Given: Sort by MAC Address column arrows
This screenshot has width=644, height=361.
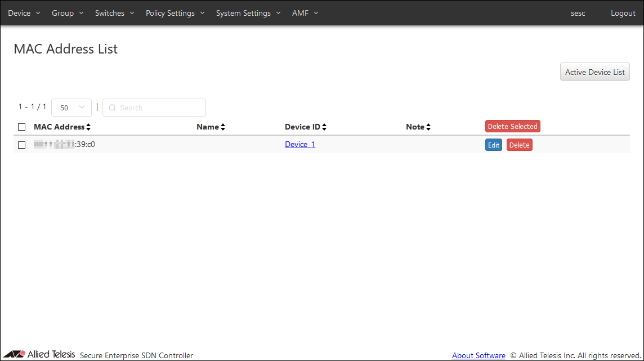Looking at the screenshot, I should tap(88, 127).
